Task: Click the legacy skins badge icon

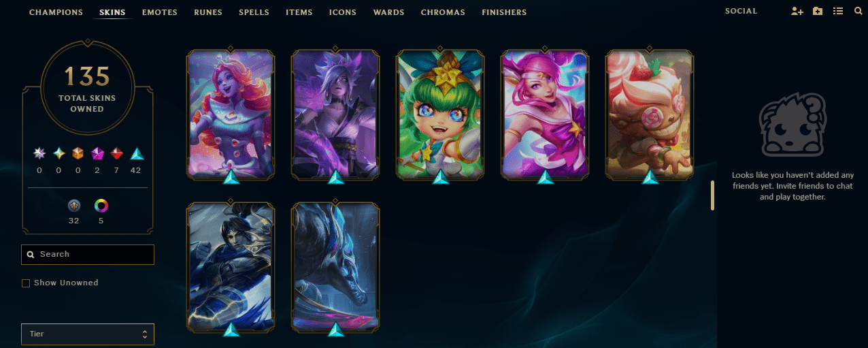Action: pos(74,205)
